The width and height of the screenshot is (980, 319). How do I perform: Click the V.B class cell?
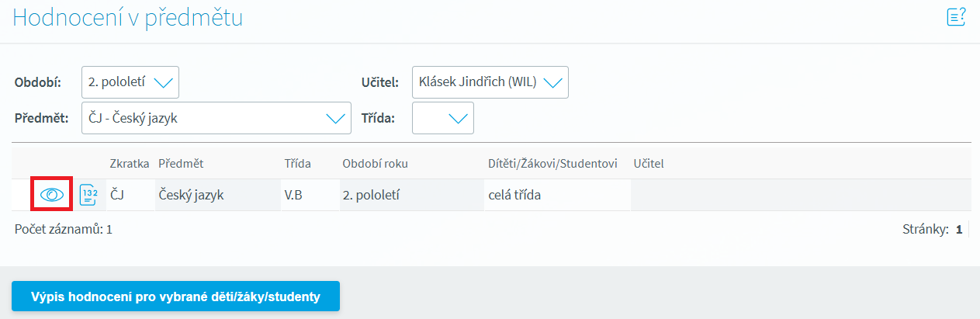(x=293, y=195)
